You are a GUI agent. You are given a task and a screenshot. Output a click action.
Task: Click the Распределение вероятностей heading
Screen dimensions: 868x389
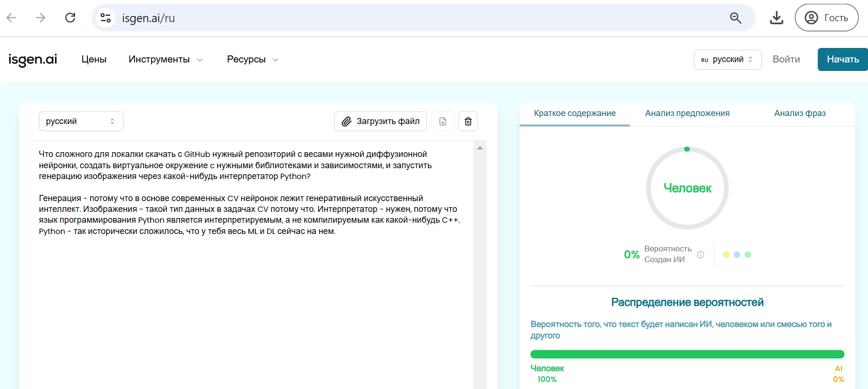(x=687, y=302)
